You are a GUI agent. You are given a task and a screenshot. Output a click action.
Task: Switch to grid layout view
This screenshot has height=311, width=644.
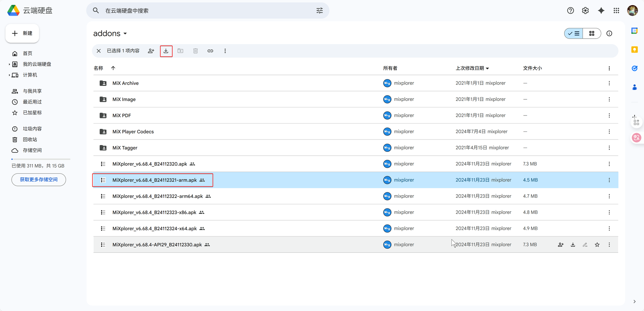click(x=592, y=33)
